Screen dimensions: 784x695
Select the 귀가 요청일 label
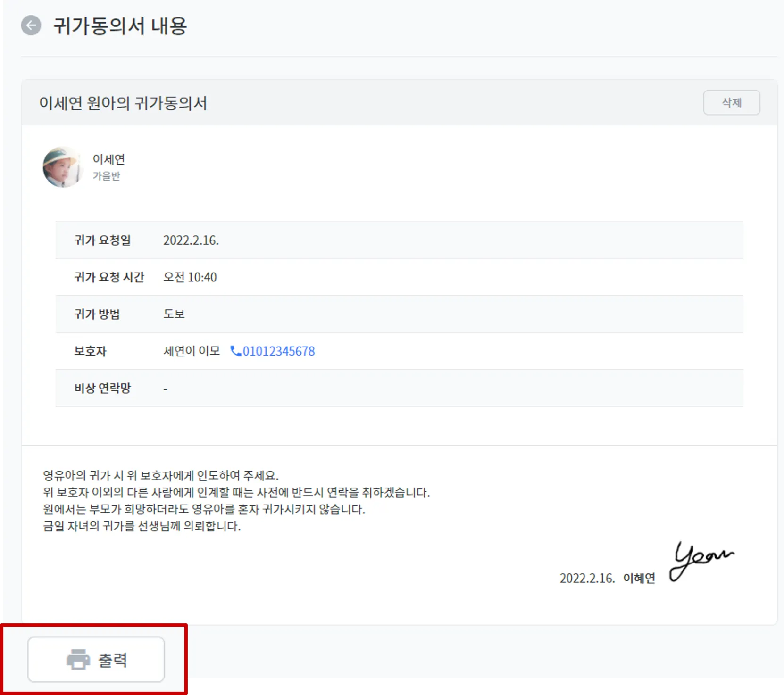coord(102,240)
